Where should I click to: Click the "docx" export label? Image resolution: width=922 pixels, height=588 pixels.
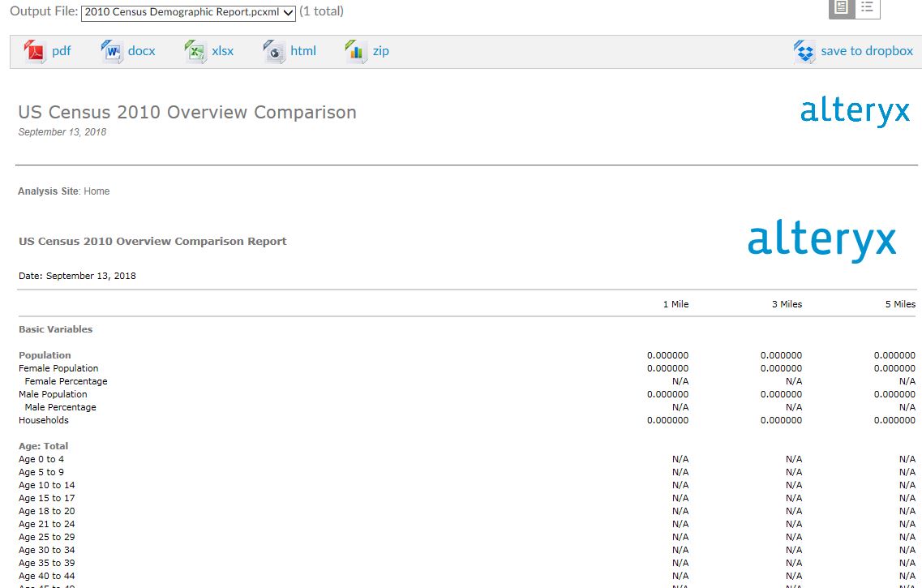pyautogui.click(x=143, y=50)
